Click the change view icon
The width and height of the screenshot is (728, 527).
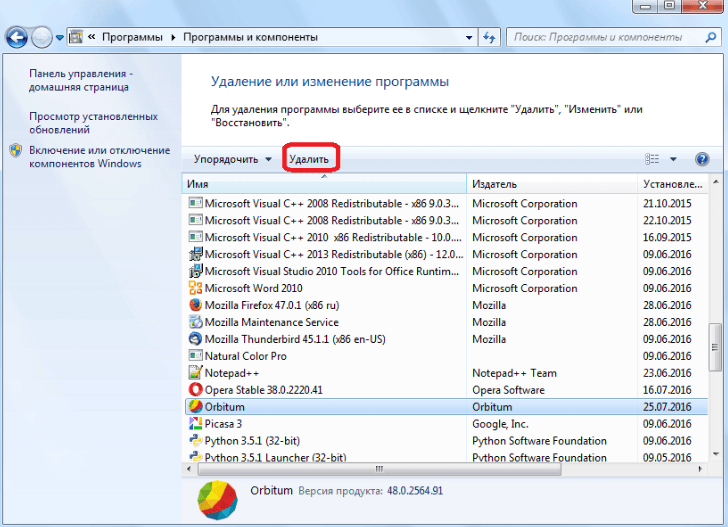click(652, 159)
